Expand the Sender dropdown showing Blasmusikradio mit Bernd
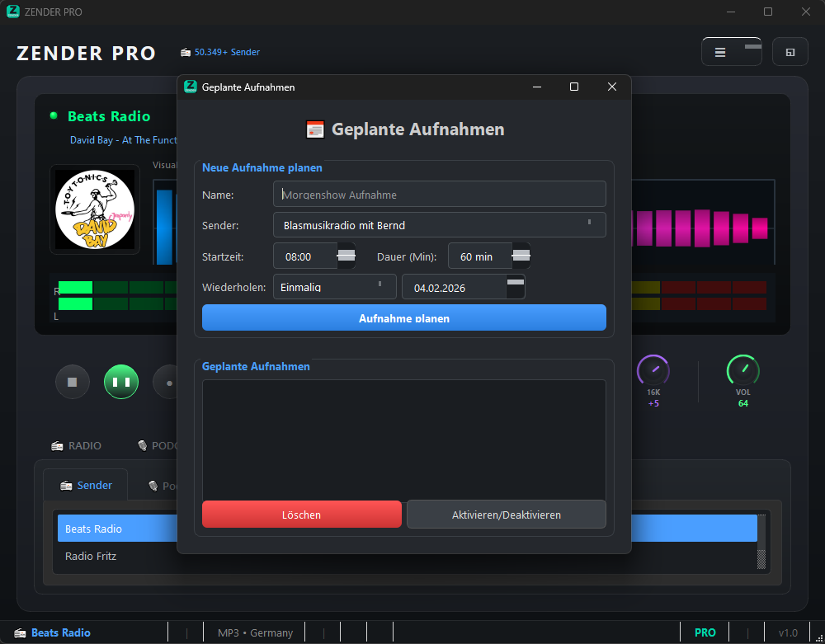Image resolution: width=825 pixels, height=644 pixels. point(439,225)
